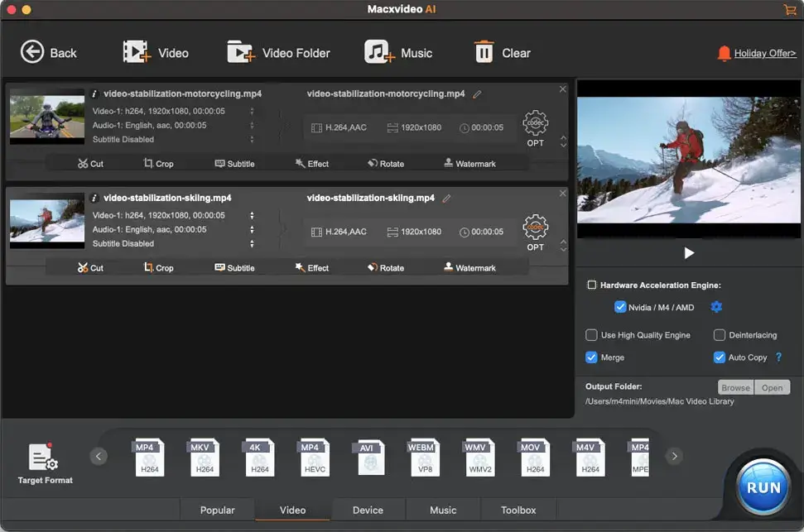Play the skiing video preview
The height and width of the screenshot is (532, 804).
click(688, 252)
